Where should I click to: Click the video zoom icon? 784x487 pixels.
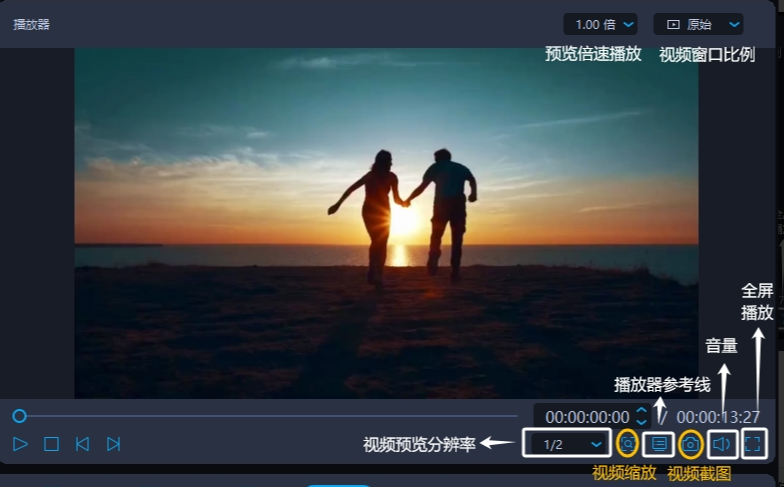(627, 444)
